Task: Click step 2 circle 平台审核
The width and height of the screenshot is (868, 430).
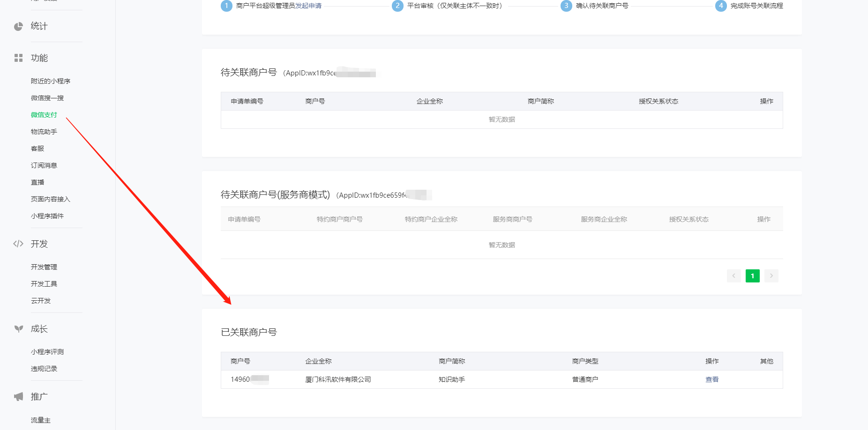Action: pyautogui.click(x=397, y=6)
